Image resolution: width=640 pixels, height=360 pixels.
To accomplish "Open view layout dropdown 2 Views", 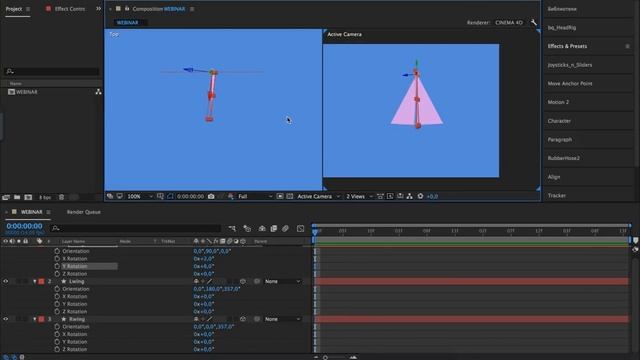I will coord(359,196).
